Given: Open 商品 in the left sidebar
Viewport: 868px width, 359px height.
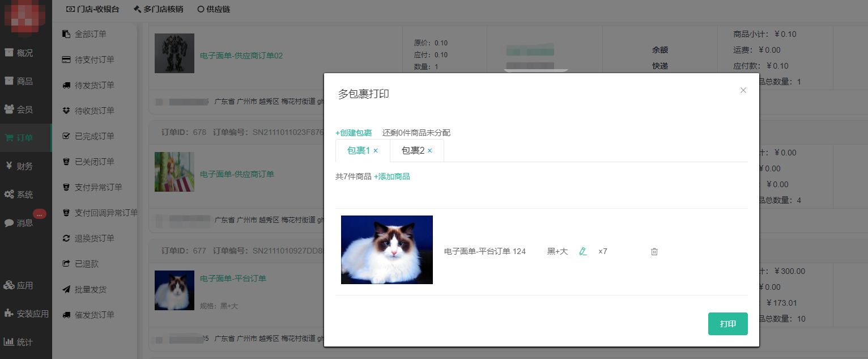Looking at the screenshot, I should tap(25, 81).
